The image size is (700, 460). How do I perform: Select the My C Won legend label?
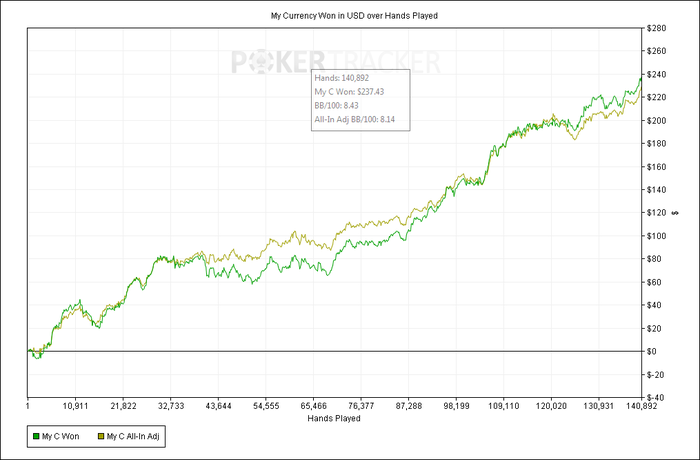pos(60,436)
